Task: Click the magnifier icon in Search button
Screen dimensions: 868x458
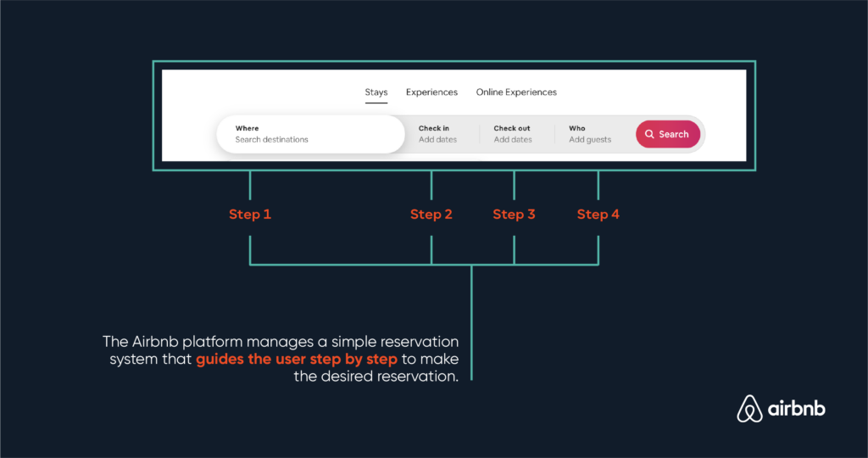Action: [x=649, y=134]
